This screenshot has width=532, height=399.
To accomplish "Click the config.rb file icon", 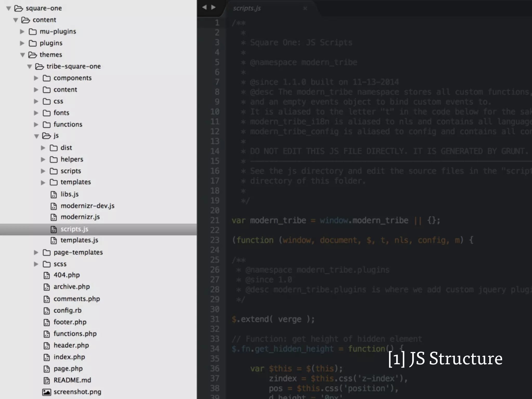I will 46,311.
